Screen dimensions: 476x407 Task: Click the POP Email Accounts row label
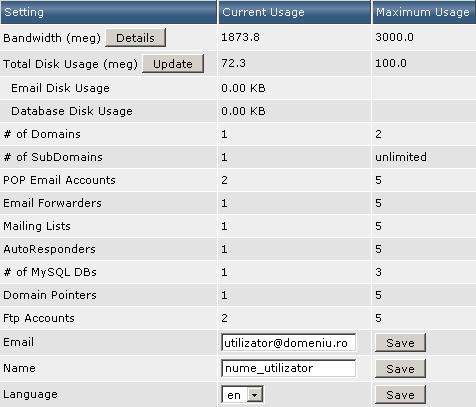tap(59, 180)
